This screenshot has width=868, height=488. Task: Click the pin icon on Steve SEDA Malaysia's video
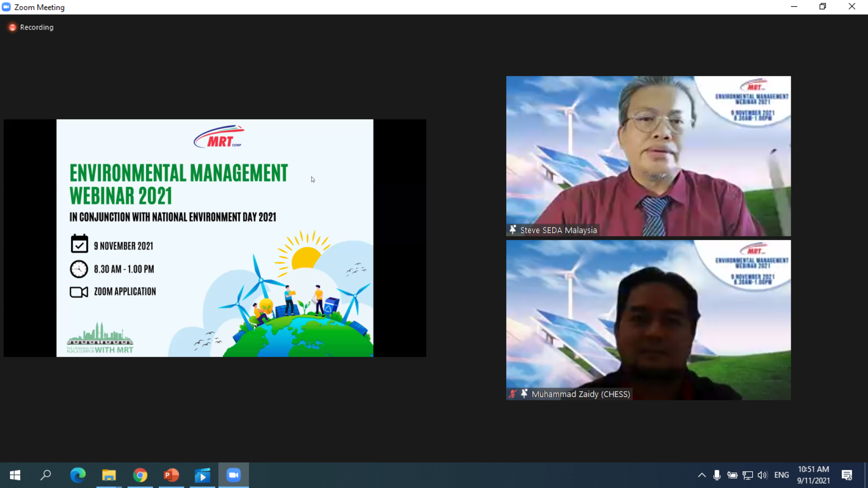(513, 230)
